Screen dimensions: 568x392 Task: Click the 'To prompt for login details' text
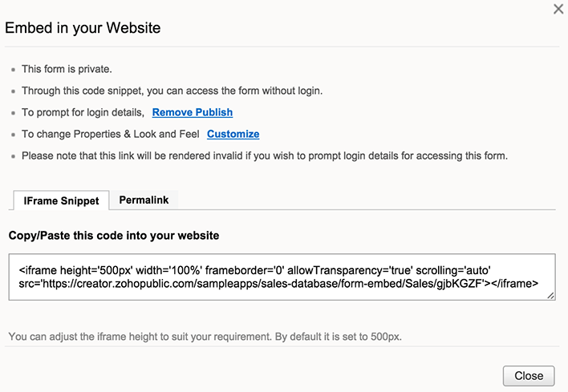coord(83,112)
